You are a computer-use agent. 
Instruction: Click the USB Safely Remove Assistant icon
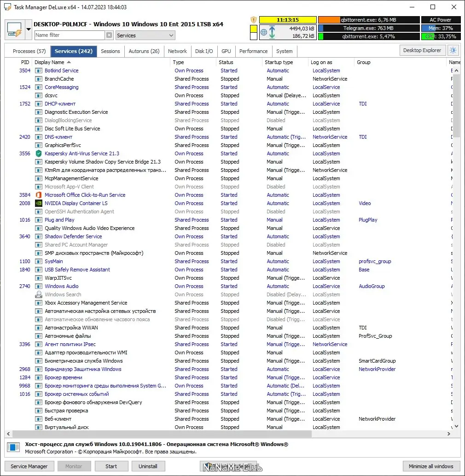point(39,270)
